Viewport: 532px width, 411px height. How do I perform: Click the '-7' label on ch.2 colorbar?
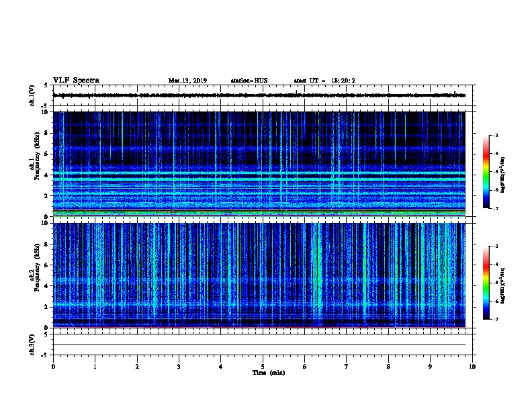click(x=495, y=319)
